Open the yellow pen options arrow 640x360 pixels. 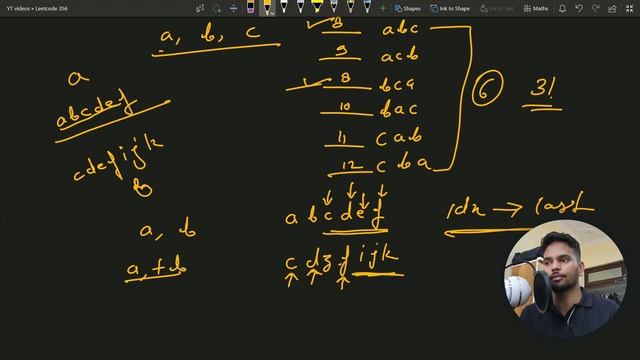click(272, 13)
